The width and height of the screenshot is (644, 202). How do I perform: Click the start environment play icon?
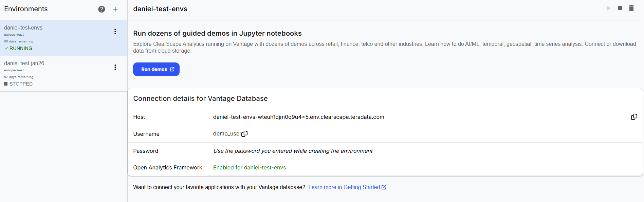click(x=608, y=8)
